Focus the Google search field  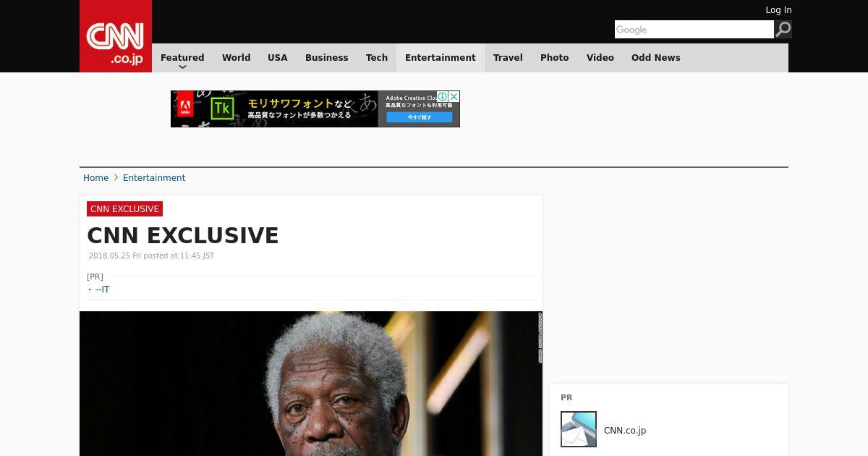(x=694, y=29)
